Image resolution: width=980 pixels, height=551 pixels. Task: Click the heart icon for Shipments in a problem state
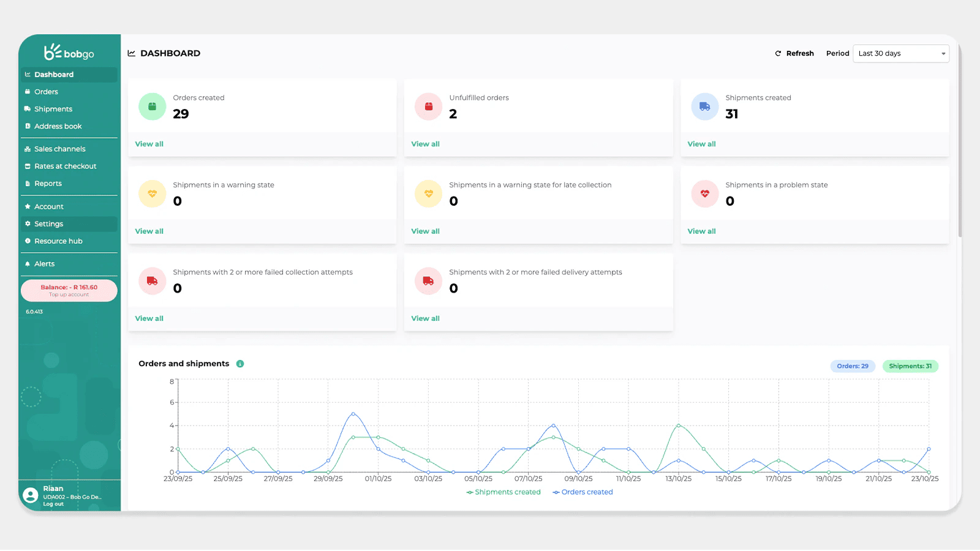pyautogui.click(x=705, y=194)
